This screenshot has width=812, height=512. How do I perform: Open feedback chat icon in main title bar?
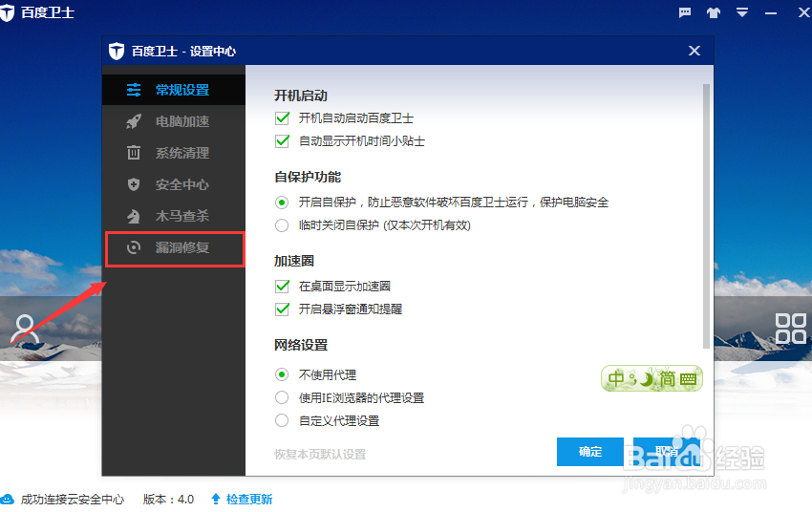(685, 12)
